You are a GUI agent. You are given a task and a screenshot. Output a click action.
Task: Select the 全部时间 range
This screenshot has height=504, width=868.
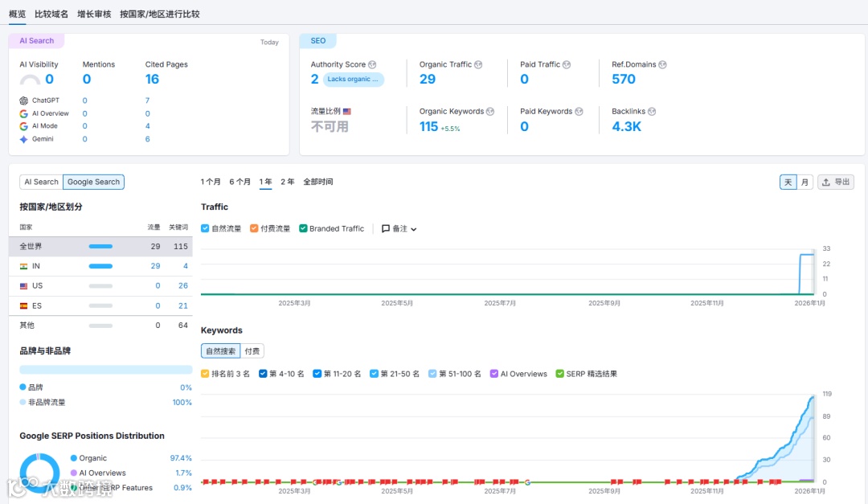coord(317,182)
